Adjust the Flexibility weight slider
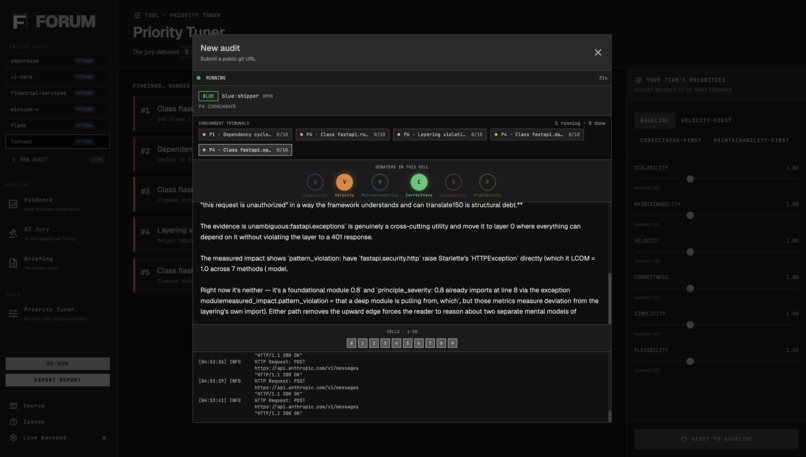Screen dimensions: 806x457 point(690,361)
